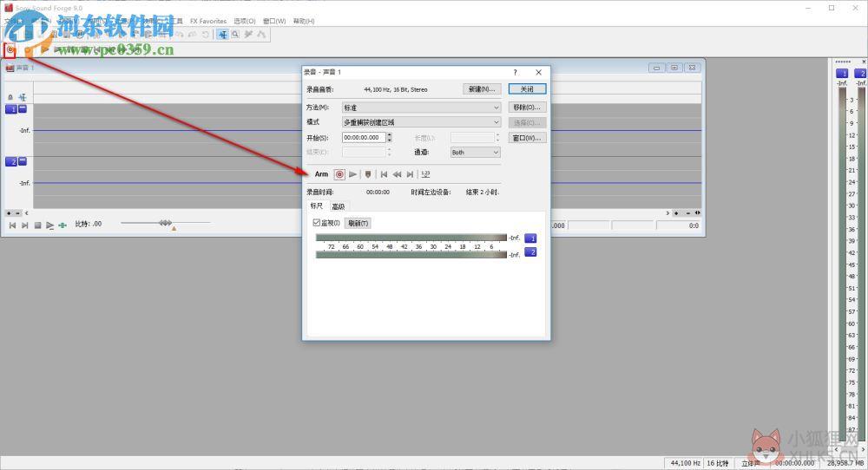Image resolution: width=868 pixels, height=470 pixels.
Task: Click the 关闭 button in record dialog
Action: 527,89
